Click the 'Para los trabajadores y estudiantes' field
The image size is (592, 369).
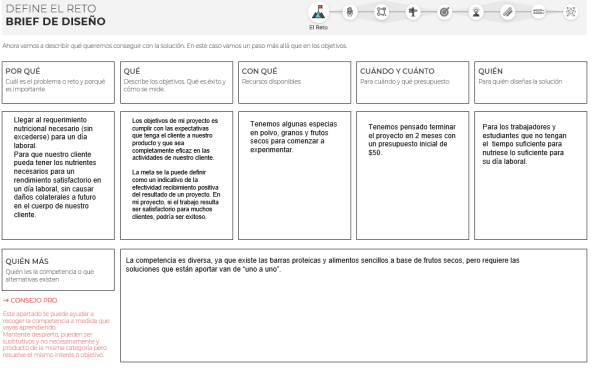point(530,175)
